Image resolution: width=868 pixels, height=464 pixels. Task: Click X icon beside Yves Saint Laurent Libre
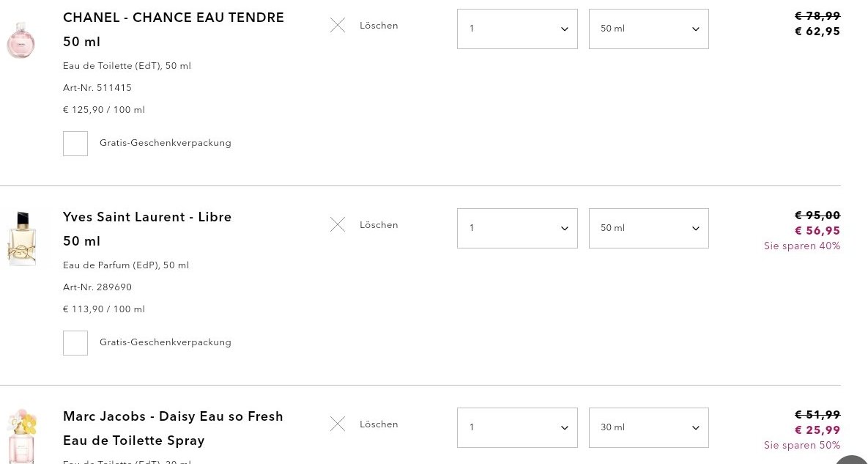point(338,224)
